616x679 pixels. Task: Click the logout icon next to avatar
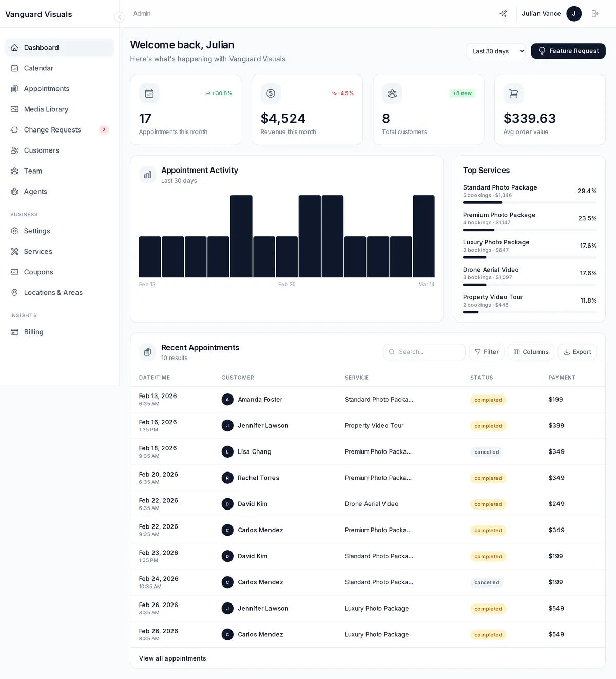pyautogui.click(x=595, y=14)
